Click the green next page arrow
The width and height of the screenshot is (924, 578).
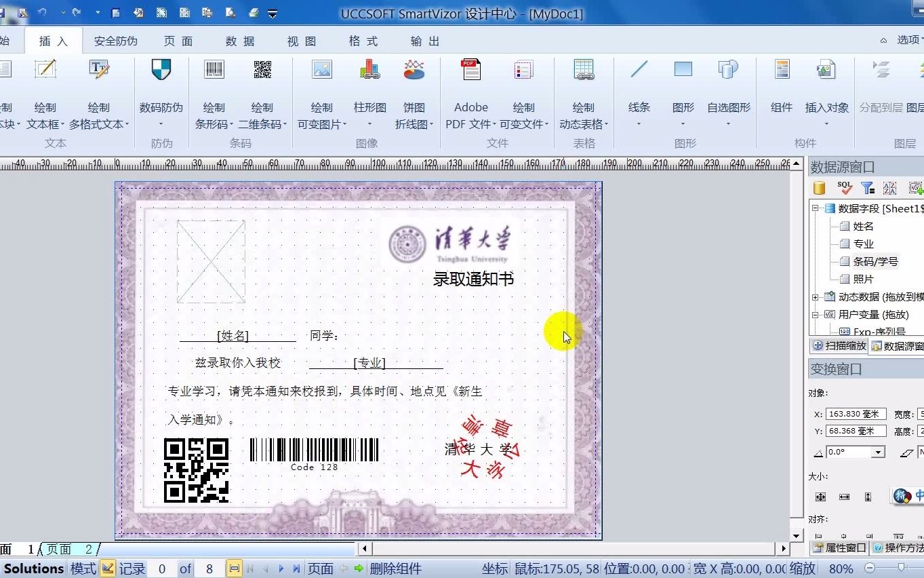359,569
